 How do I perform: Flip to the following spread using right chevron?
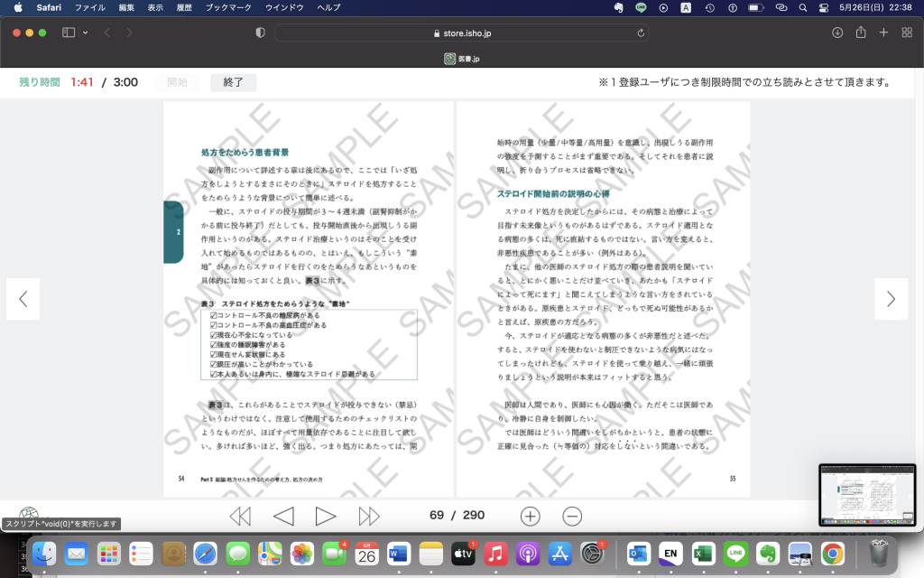click(x=891, y=299)
